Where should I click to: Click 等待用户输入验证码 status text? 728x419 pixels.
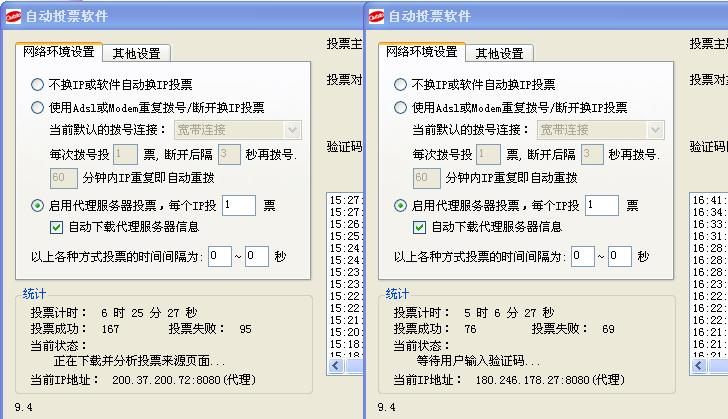pos(478,361)
